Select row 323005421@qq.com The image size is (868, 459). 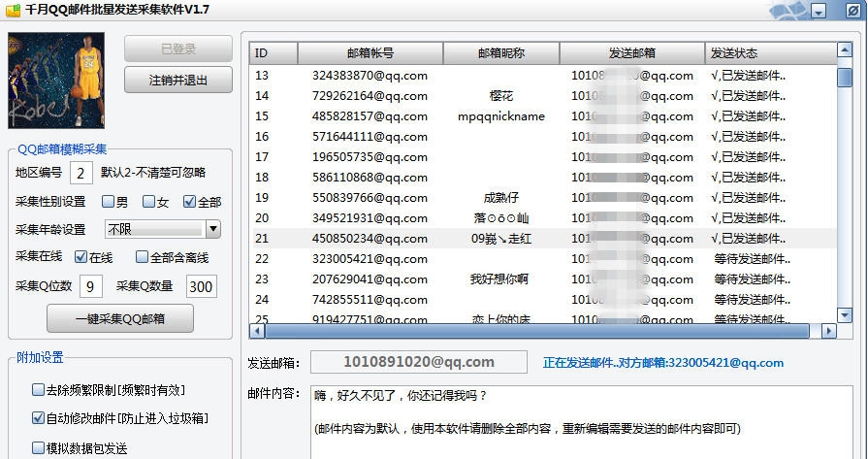[545, 259]
